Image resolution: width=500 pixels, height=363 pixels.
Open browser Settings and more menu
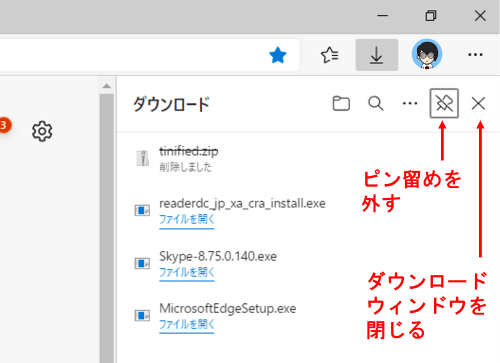pyautogui.click(x=475, y=55)
